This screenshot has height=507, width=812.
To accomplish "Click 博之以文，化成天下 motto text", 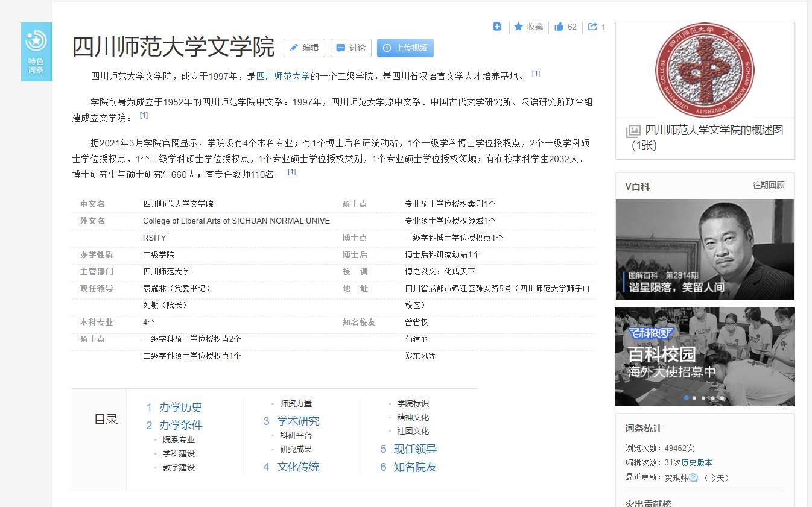I will click(440, 271).
